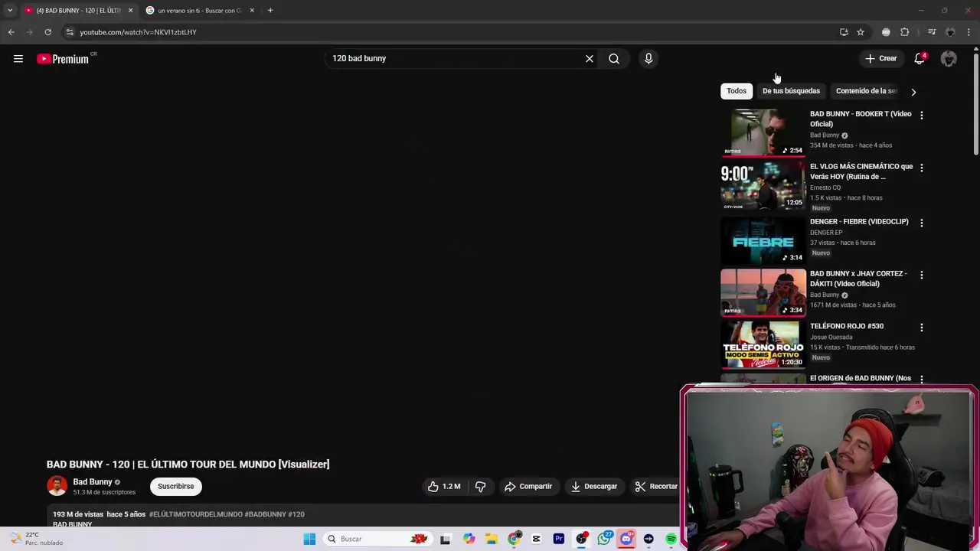Share video with Compartir button
The height and width of the screenshot is (551, 980).
click(x=528, y=487)
